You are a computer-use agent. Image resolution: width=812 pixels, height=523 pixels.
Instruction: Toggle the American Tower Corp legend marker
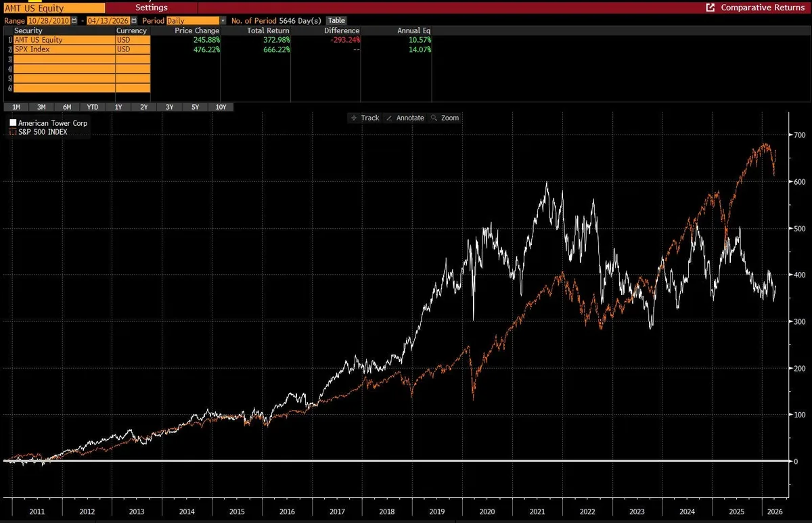[x=12, y=122]
